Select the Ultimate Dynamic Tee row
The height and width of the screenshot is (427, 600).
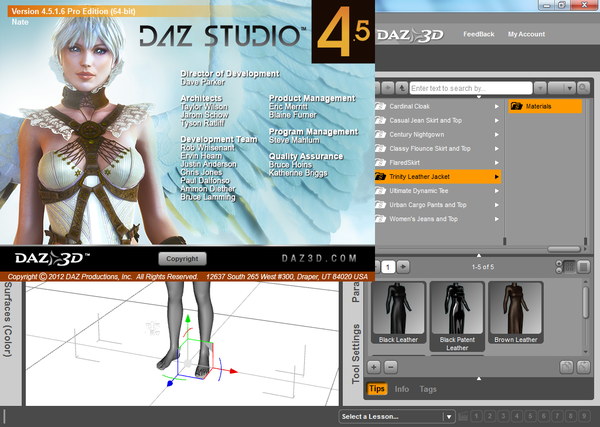[x=438, y=191]
